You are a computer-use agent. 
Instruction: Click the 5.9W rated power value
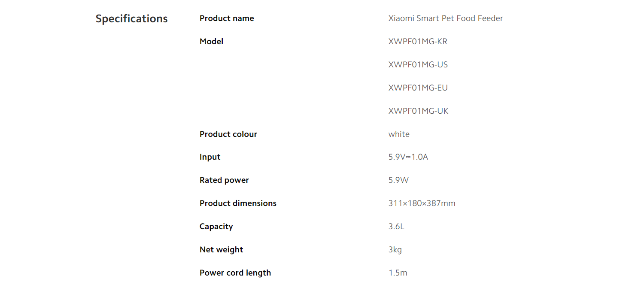click(399, 180)
